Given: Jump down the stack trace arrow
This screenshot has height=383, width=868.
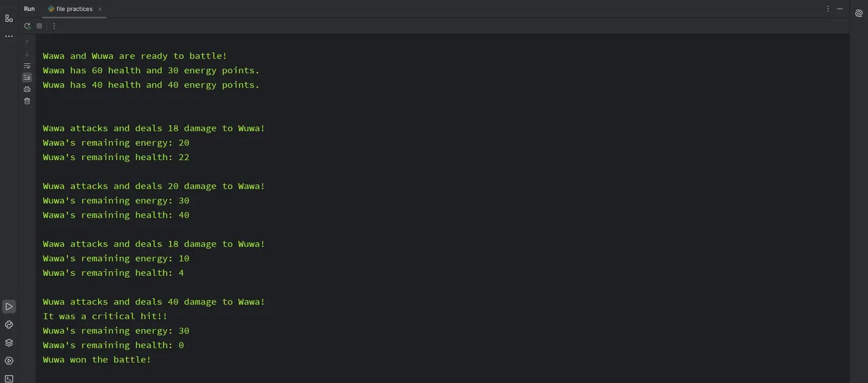Looking at the screenshot, I should pyautogui.click(x=27, y=54).
